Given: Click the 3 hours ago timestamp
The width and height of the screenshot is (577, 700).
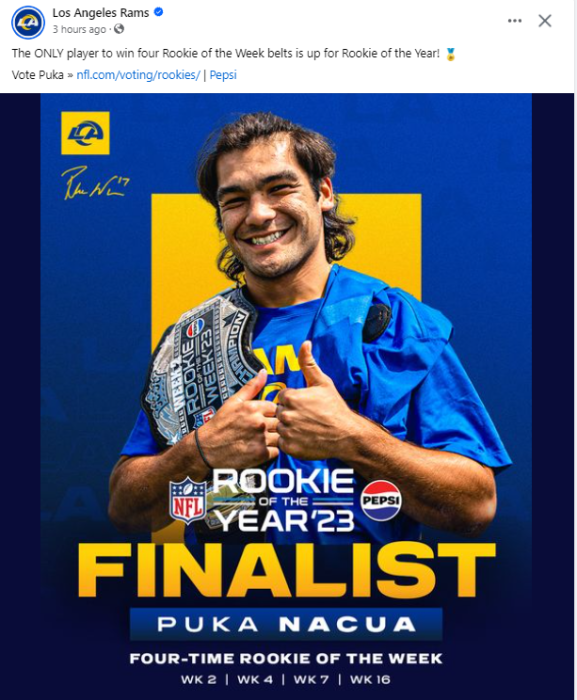Looking at the screenshot, I should click(79, 29).
